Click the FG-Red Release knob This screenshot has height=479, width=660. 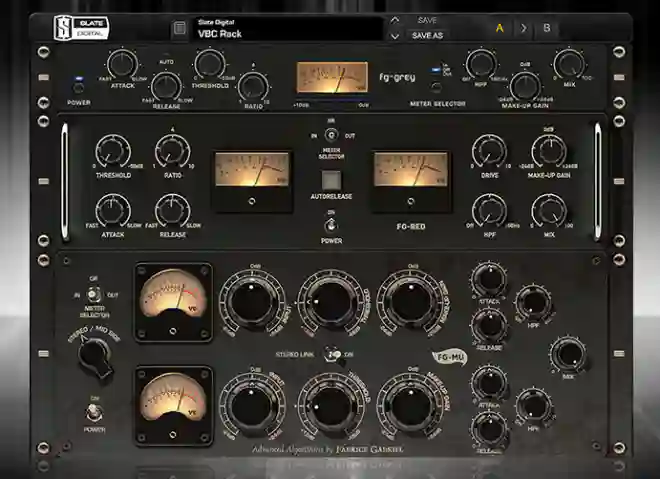point(173,211)
